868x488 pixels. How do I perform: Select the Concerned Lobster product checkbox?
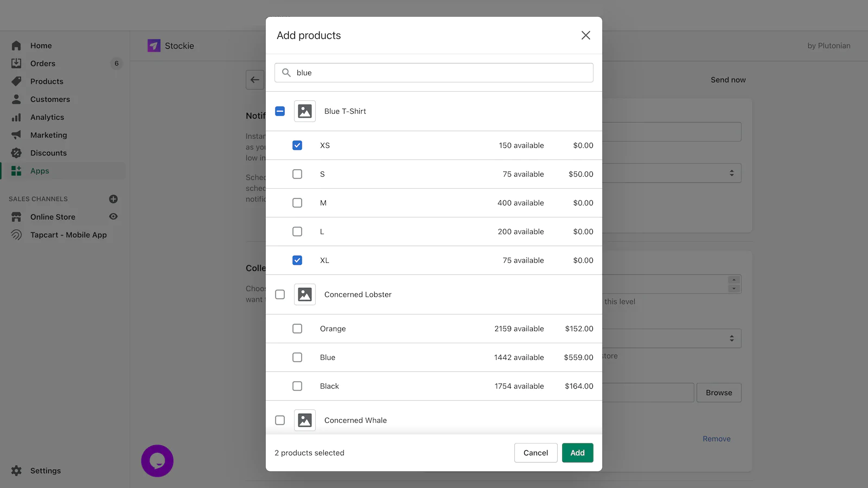point(280,294)
